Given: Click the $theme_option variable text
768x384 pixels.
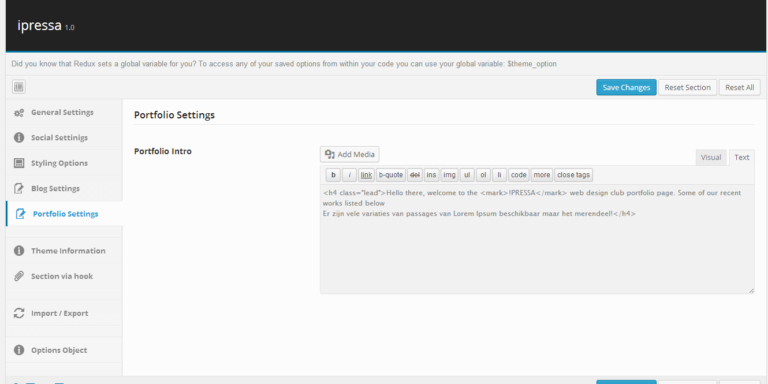Looking at the screenshot, I should [532, 64].
